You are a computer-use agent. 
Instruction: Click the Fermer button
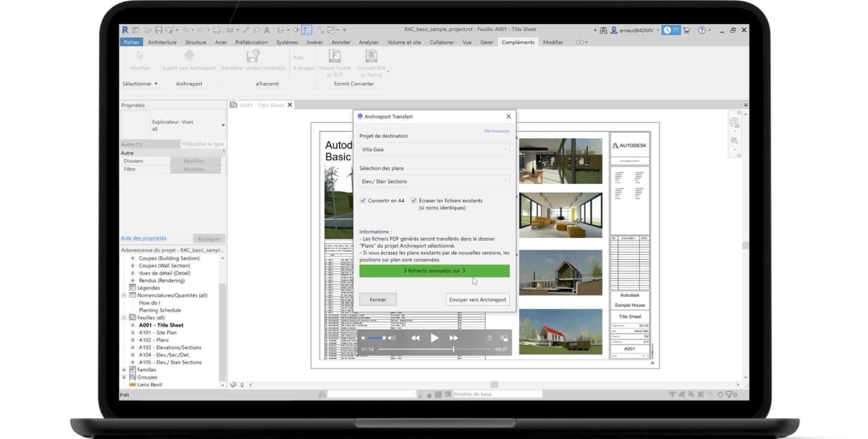pyautogui.click(x=378, y=299)
